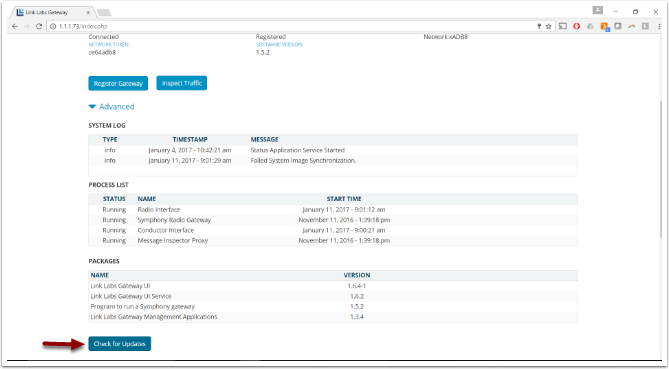Click version 1.6.4-1 in Packages

click(x=357, y=286)
